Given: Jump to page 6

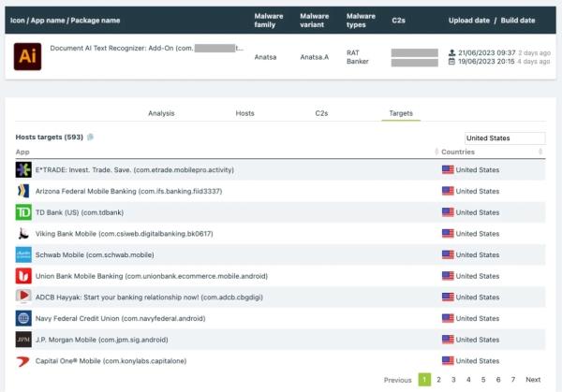Looking at the screenshot, I should click(x=498, y=380).
